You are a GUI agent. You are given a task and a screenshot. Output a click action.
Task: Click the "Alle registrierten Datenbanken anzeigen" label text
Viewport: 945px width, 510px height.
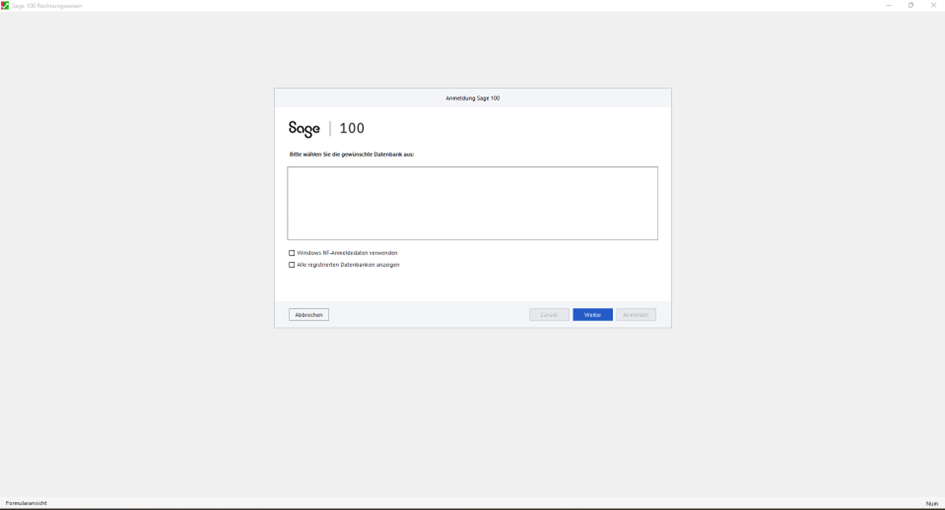click(348, 265)
